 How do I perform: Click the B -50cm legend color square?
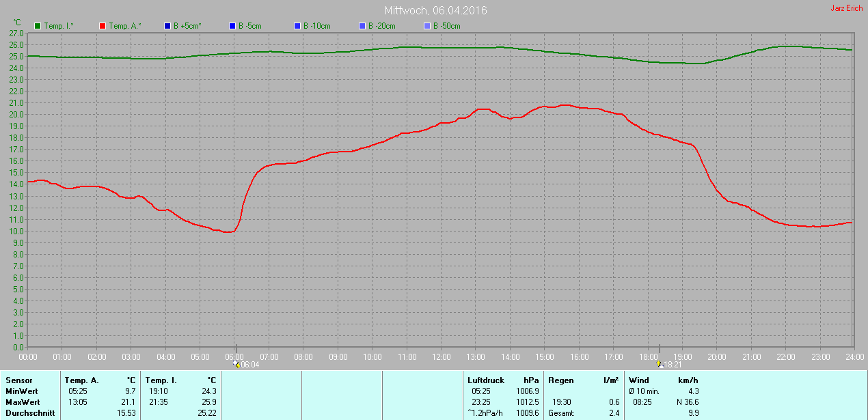coord(427,26)
